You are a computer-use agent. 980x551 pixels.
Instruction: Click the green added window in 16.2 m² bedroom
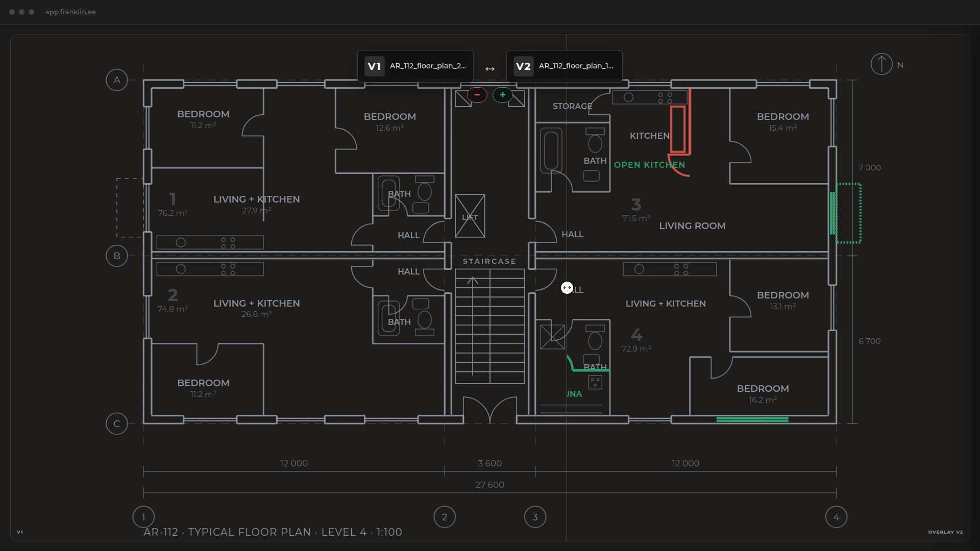pos(752,419)
